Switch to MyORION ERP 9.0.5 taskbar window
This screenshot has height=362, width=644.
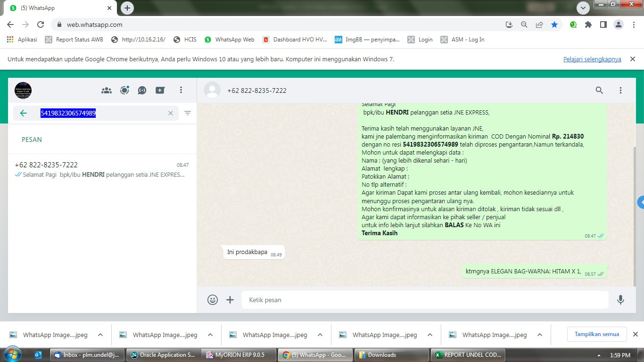(x=239, y=355)
